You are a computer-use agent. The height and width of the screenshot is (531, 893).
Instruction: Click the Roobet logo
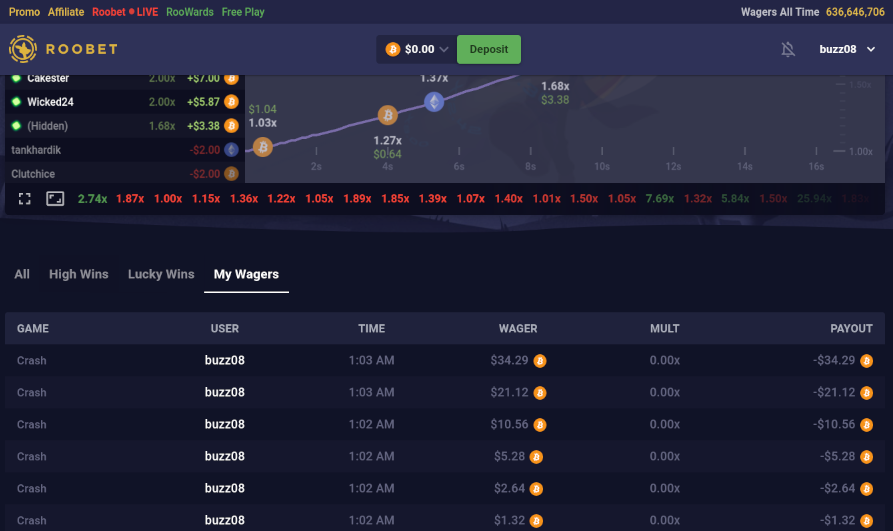pyautogui.click(x=63, y=49)
